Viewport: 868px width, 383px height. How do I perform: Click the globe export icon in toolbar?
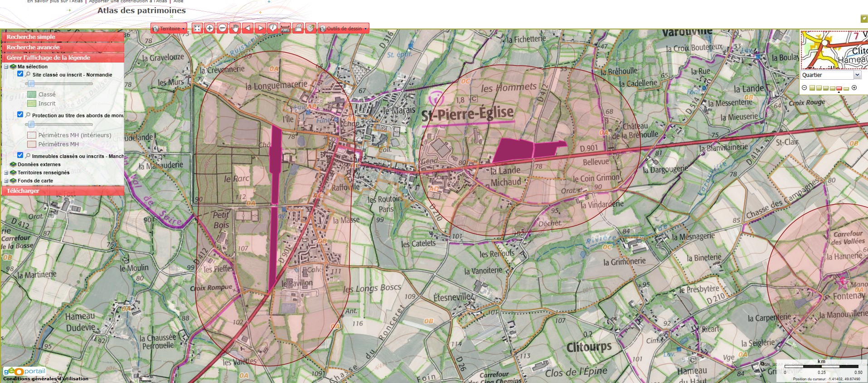(x=310, y=28)
